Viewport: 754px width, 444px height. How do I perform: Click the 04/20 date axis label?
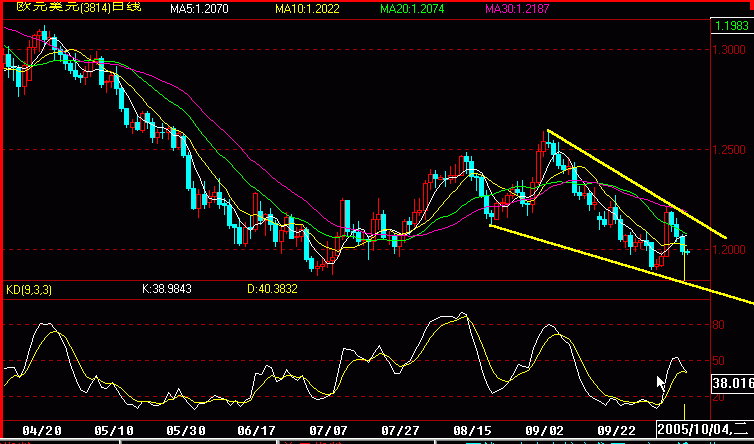[41, 430]
